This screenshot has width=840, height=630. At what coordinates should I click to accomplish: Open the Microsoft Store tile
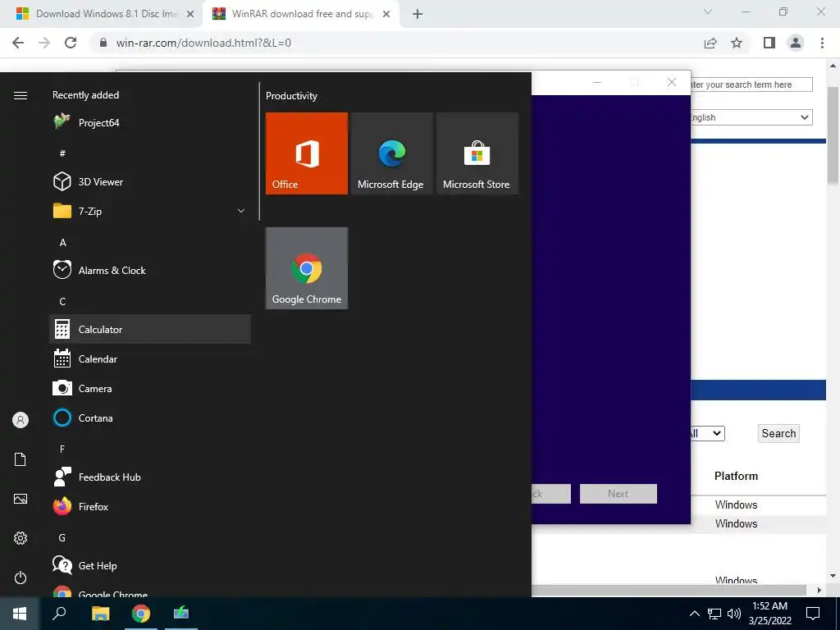[477, 153]
